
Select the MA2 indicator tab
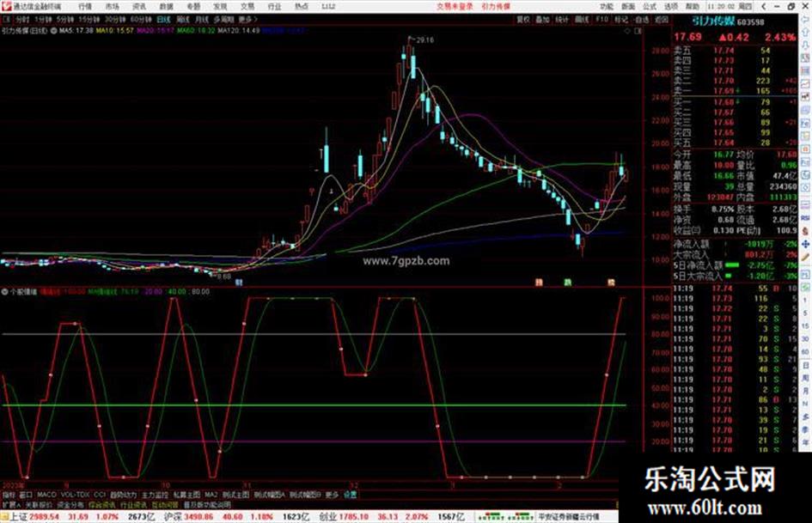pyautogui.click(x=211, y=495)
